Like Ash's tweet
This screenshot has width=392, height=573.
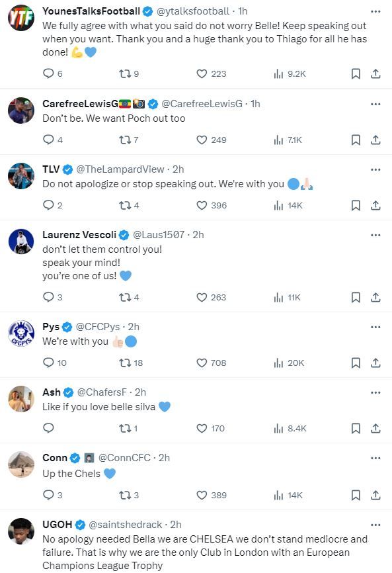point(202,427)
